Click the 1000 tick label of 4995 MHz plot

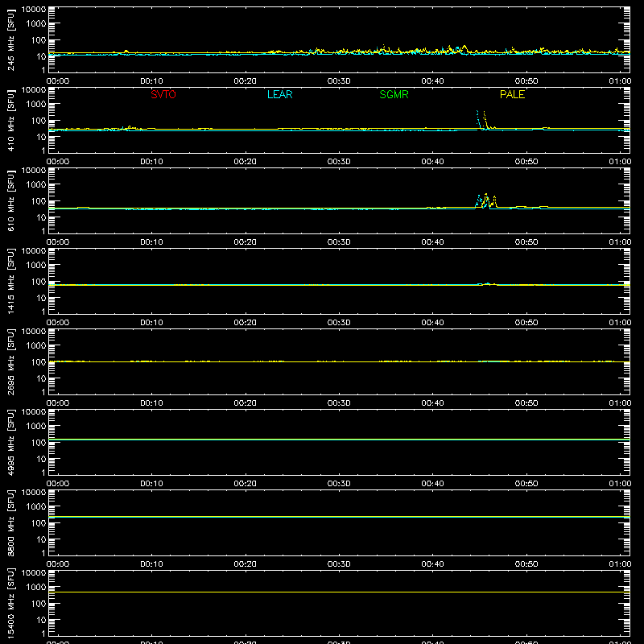[36, 427]
